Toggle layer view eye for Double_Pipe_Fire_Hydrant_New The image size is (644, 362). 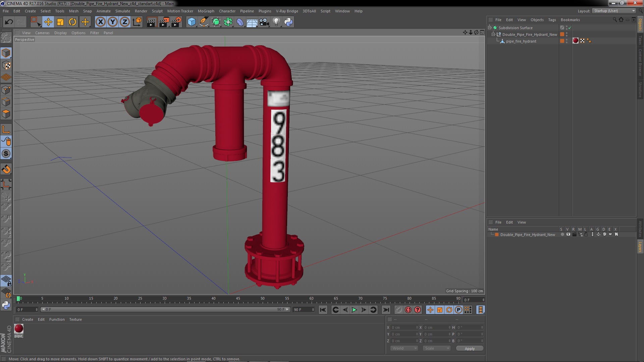tap(568, 235)
